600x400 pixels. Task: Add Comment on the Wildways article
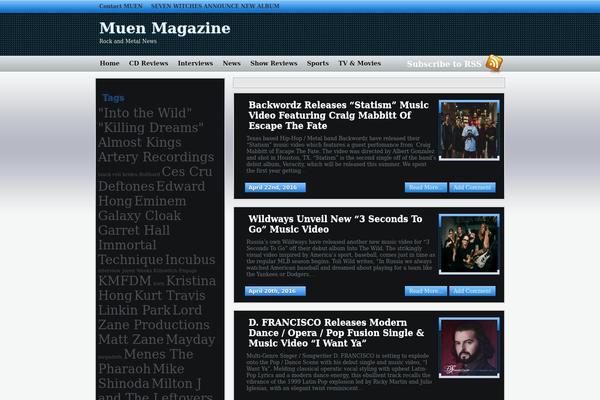472,291
